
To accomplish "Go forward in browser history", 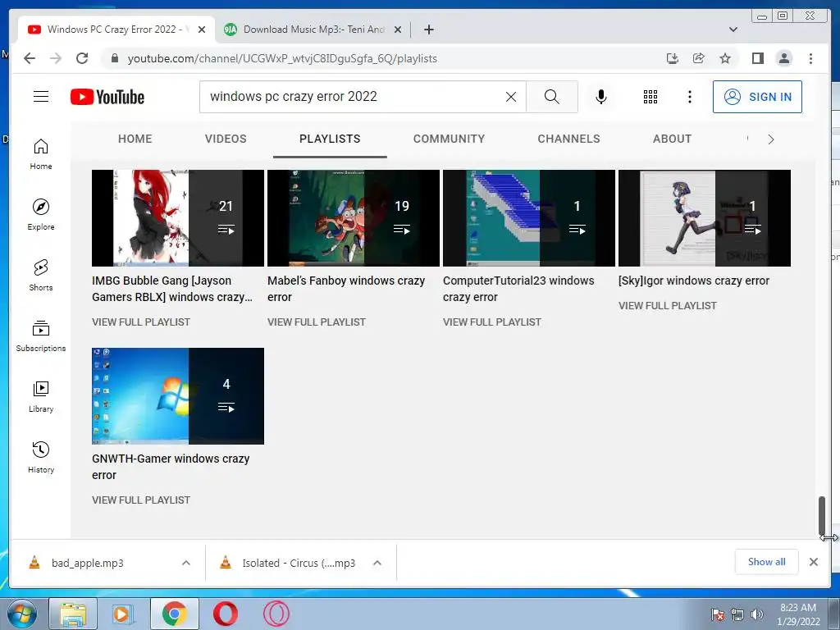I will pos(56,58).
